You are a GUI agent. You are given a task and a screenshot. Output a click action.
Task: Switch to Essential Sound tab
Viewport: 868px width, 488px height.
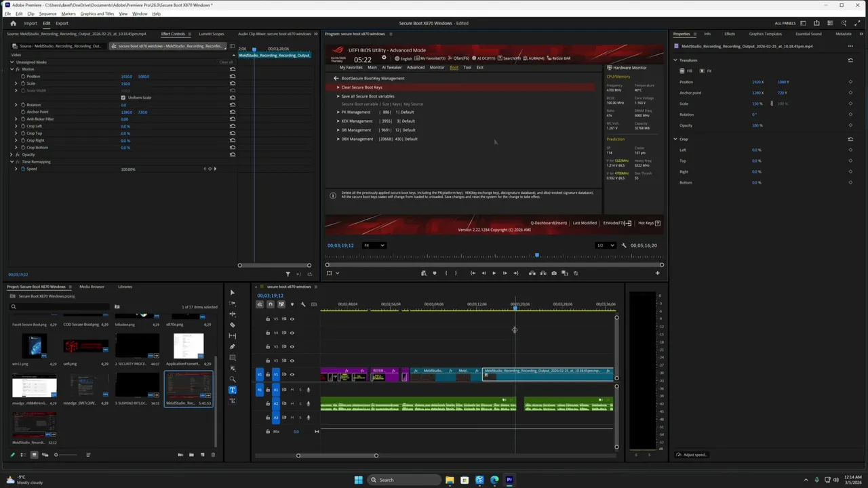[x=808, y=34]
